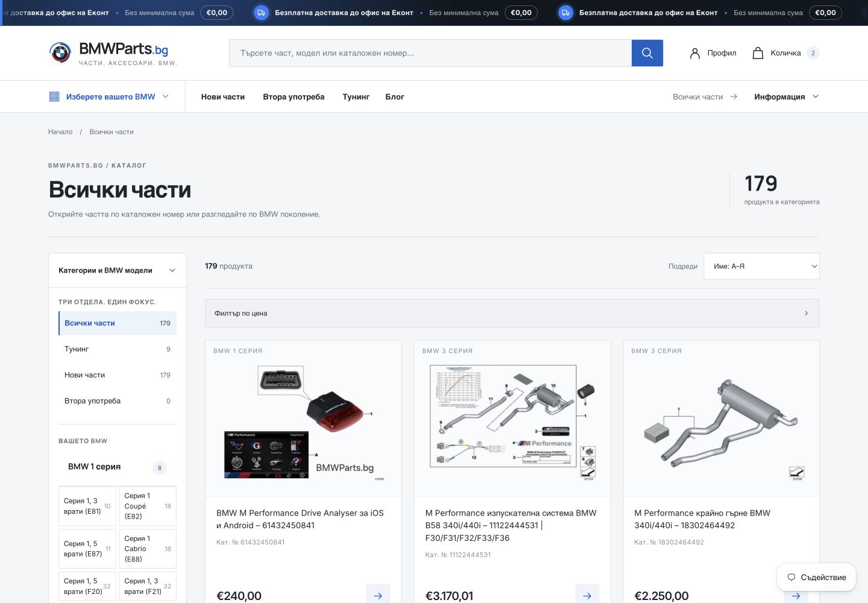Screen dimensions: 868x603
Task: Select Серия 1, 5 врати (F20) model
Action: click(87, 586)
